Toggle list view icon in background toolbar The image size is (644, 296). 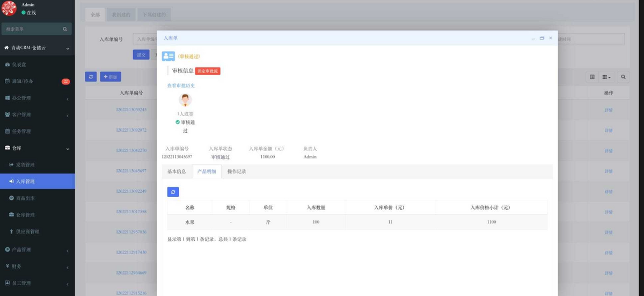592,77
